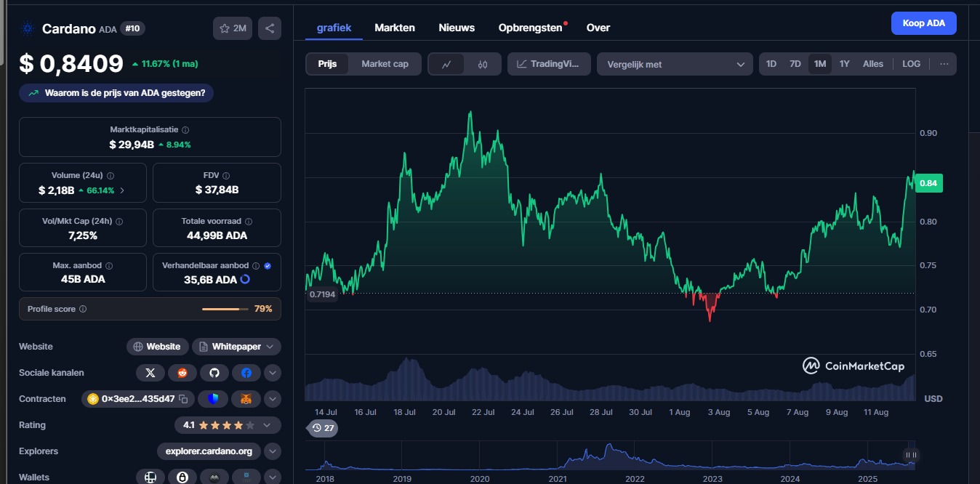The width and height of the screenshot is (980, 484).
Task: Click the Profile score progress bar
Action: (225, 309)
